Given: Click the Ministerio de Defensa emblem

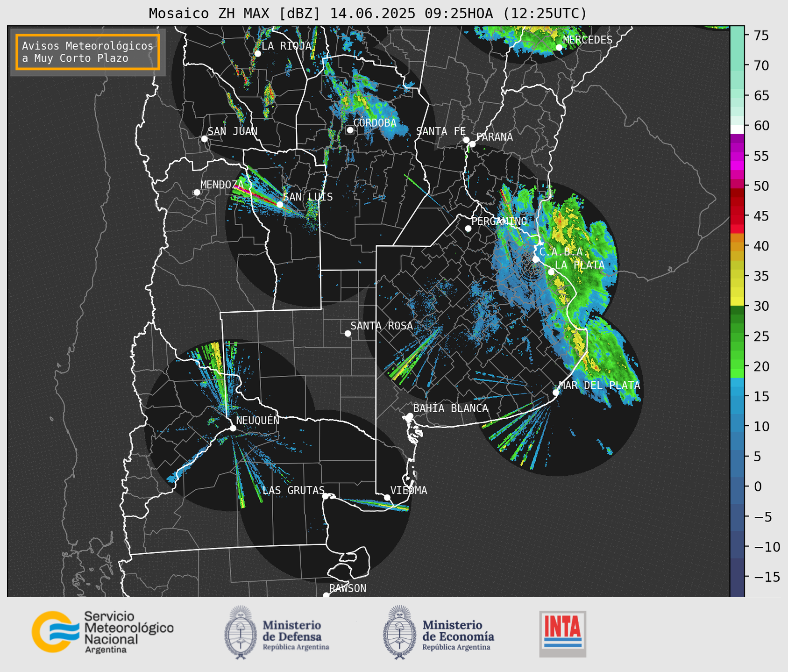Looking at the screenshot, I should coord(240,632).
